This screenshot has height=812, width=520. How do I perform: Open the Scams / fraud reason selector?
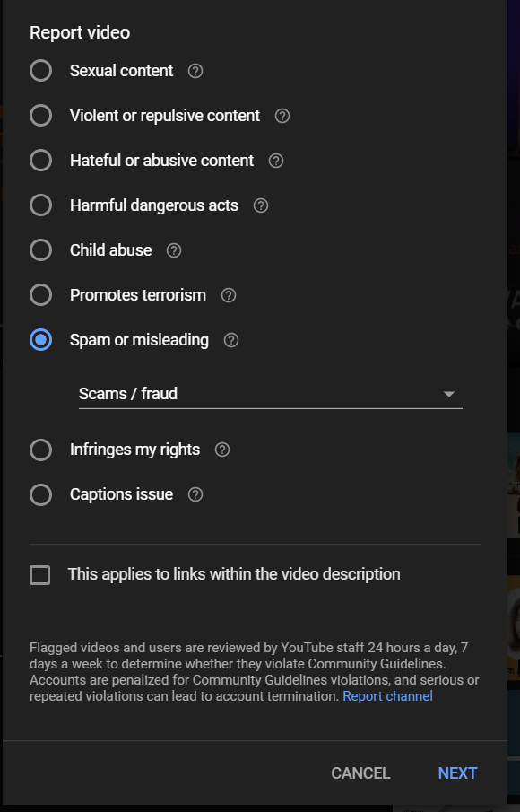point(271,394)
